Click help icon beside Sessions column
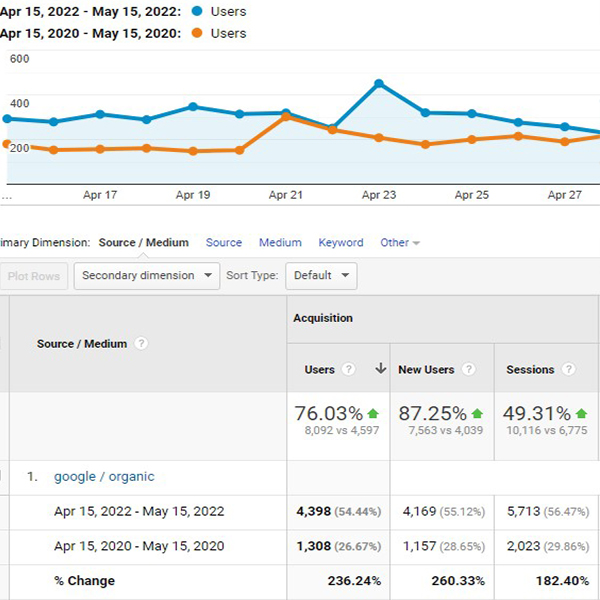 click(568, 369)
